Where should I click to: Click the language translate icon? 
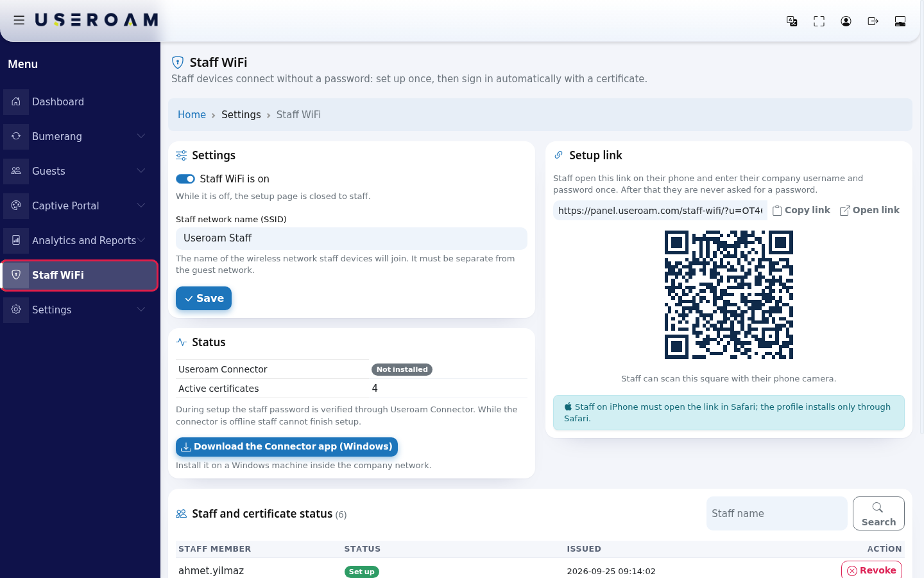pos(792,21)
